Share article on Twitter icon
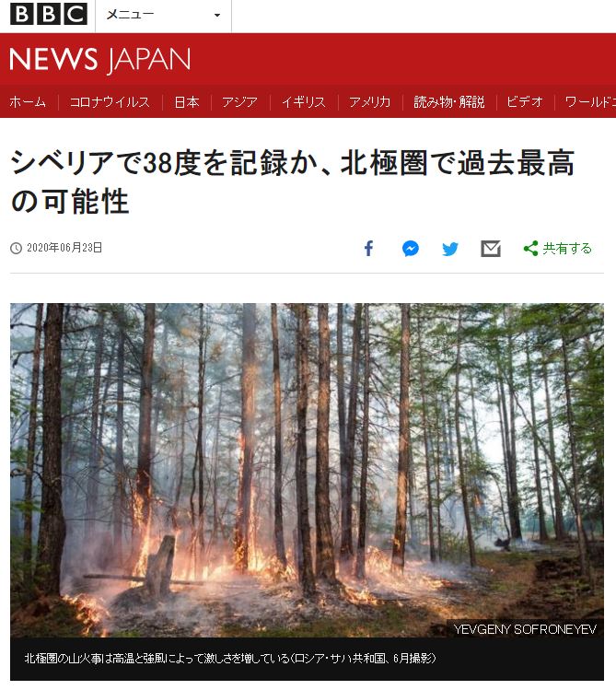This screenshot has height=690, width=616. tap(449, 249)
